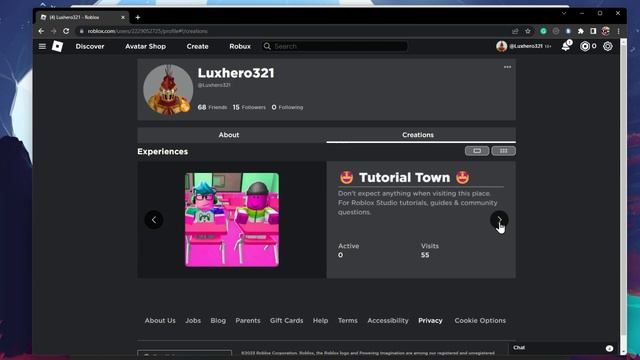The image size is (640, 360).
Task: Open the profile three-dots menu
Action: [x=507, y=67]
